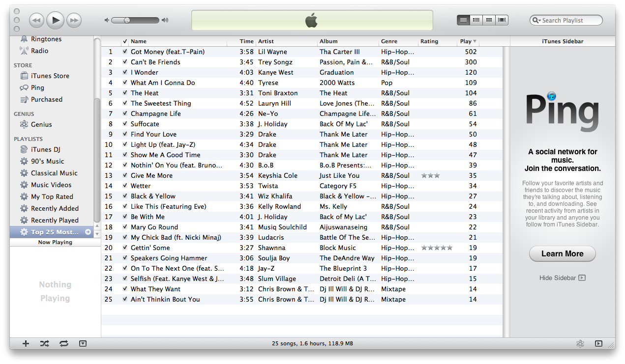Select iTunes DJ playlist
This screenshot has height=364, width=625.
click(x=45, y=149)
